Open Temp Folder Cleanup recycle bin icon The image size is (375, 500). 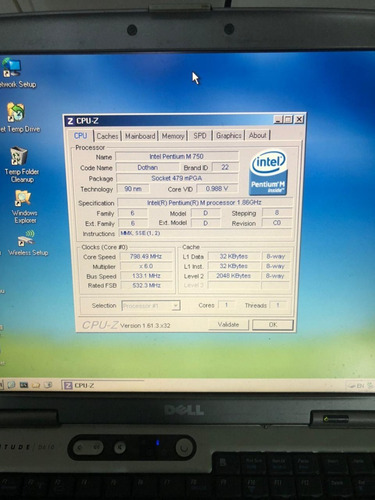click(x=19, y=156)
